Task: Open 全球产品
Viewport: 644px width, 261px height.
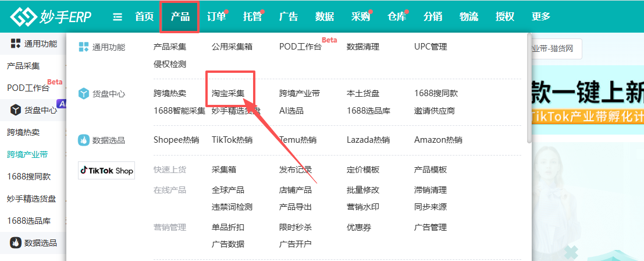Action: click(228, 190)
